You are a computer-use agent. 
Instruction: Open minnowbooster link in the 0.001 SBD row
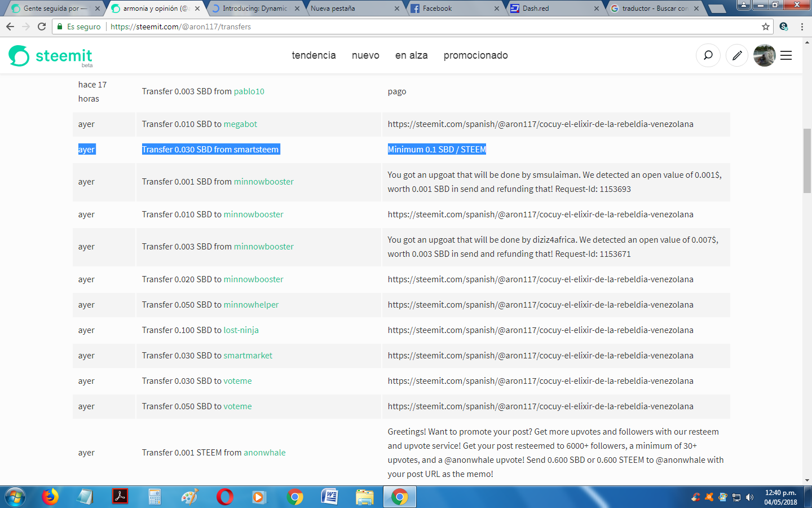(264, 182)
